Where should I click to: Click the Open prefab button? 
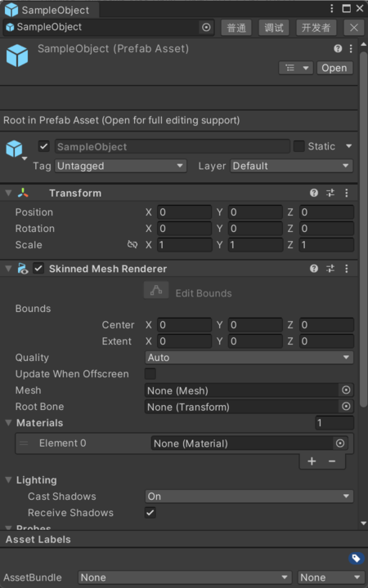pos(334,69)
